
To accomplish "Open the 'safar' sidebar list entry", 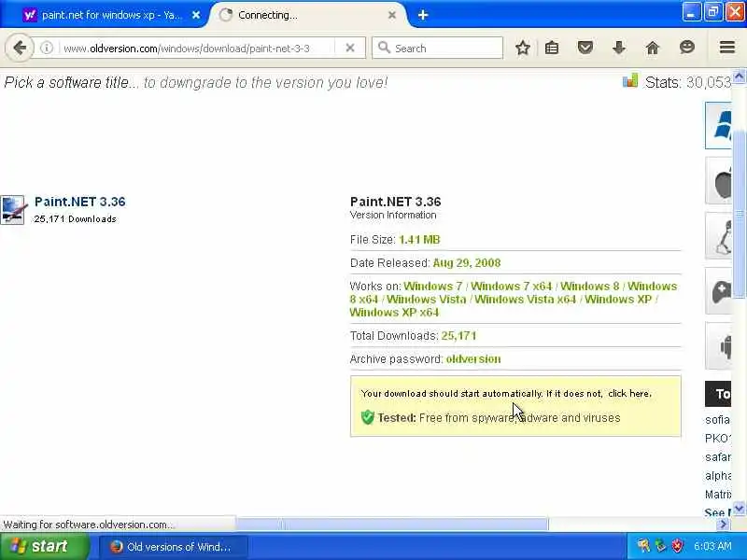I will pos(717,457).
